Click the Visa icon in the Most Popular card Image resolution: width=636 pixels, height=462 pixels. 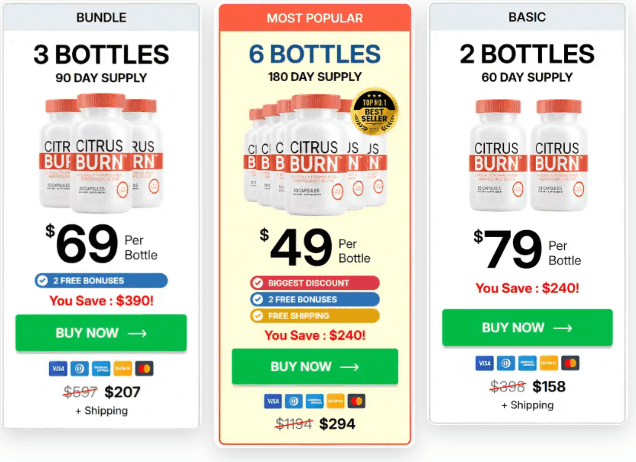tap(273, 401)
